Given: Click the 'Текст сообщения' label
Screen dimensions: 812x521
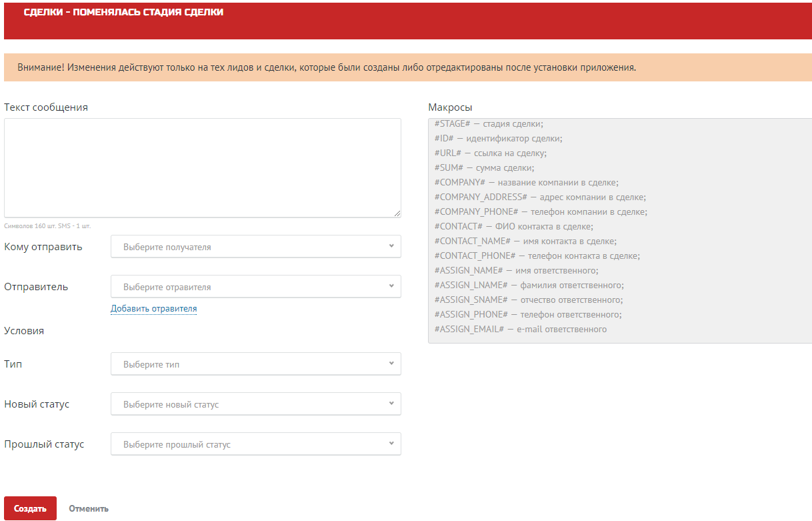Looking at the screenshot, I should [46, 107].
